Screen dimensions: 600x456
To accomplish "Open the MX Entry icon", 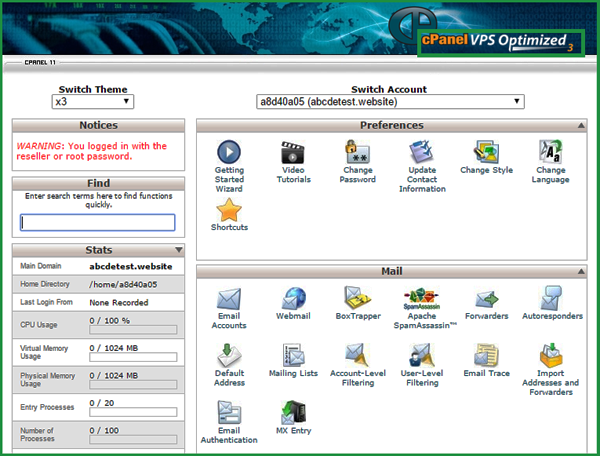I will [293, 412].
